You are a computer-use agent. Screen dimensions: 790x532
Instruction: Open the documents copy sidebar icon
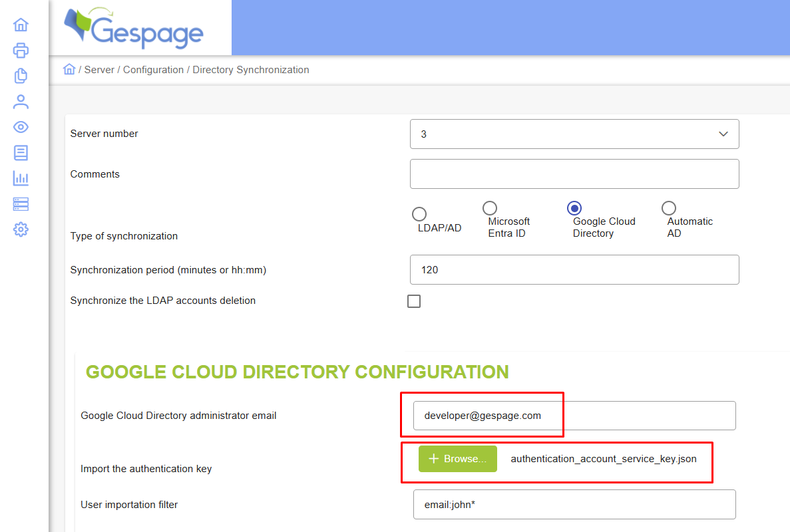(x=21, y=76)
